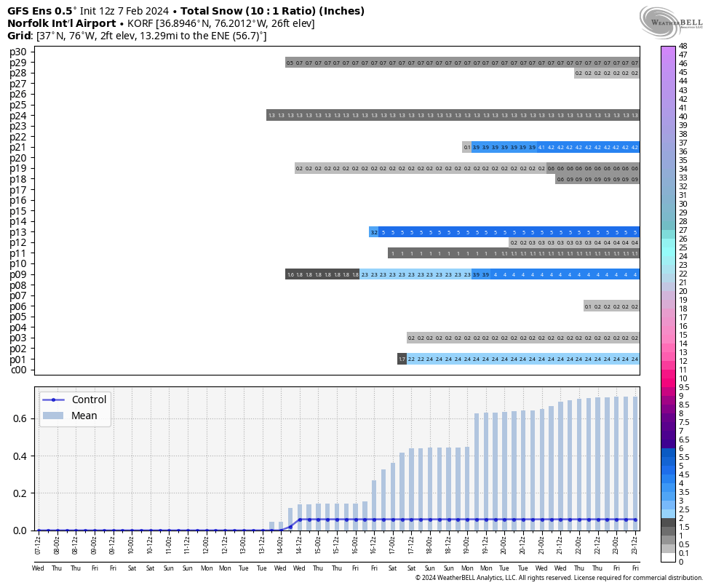Screen dimensions: 716x588
Task: Select the p09 member row label
Action: 18,274
